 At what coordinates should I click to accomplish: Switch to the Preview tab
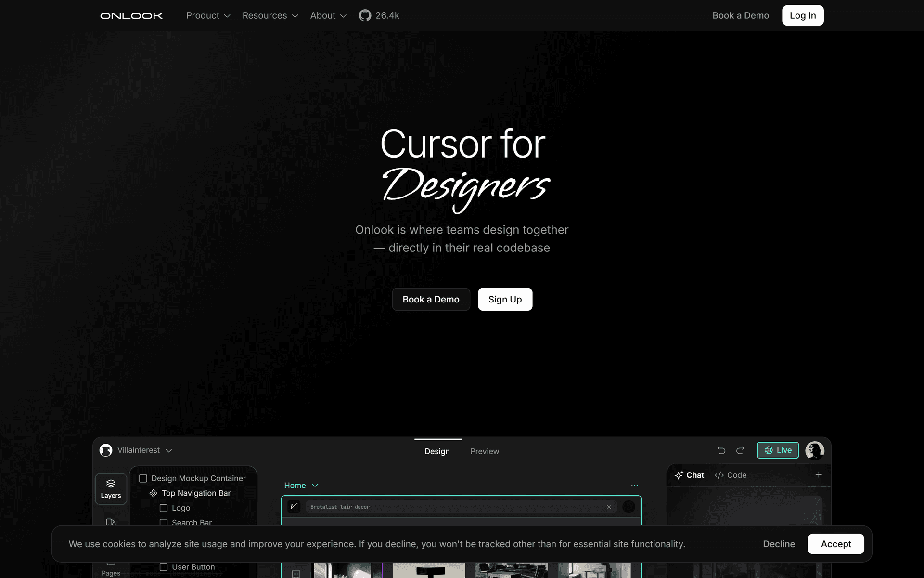coord(485,451)
